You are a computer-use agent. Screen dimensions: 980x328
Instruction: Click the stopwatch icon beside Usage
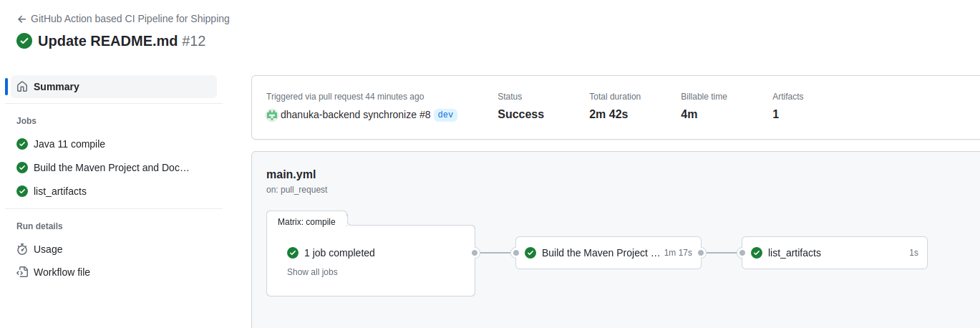pyautogui.click(x=22, y=249)
